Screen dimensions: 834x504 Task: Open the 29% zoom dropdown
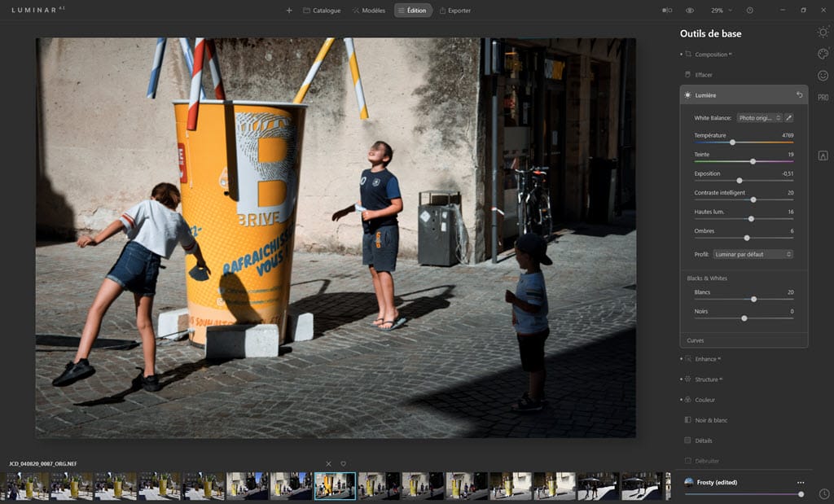point(722,10)
